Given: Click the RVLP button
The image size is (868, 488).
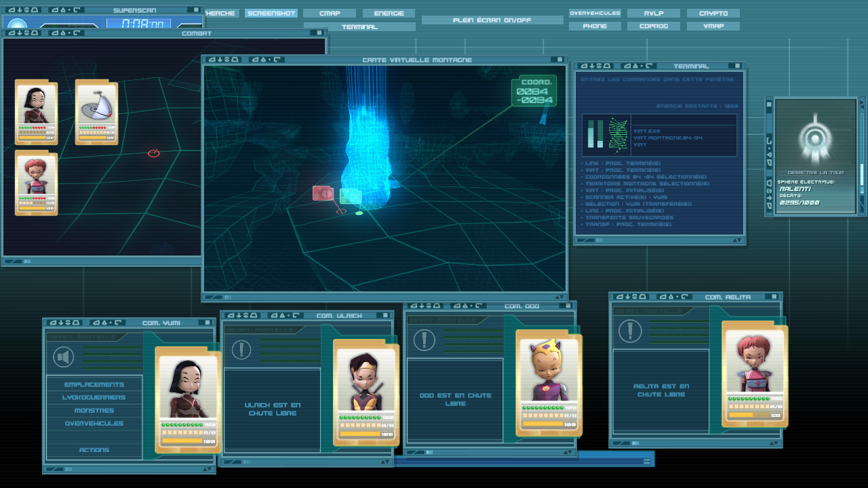Looking at the screenshot, I should tap(654, 13).
